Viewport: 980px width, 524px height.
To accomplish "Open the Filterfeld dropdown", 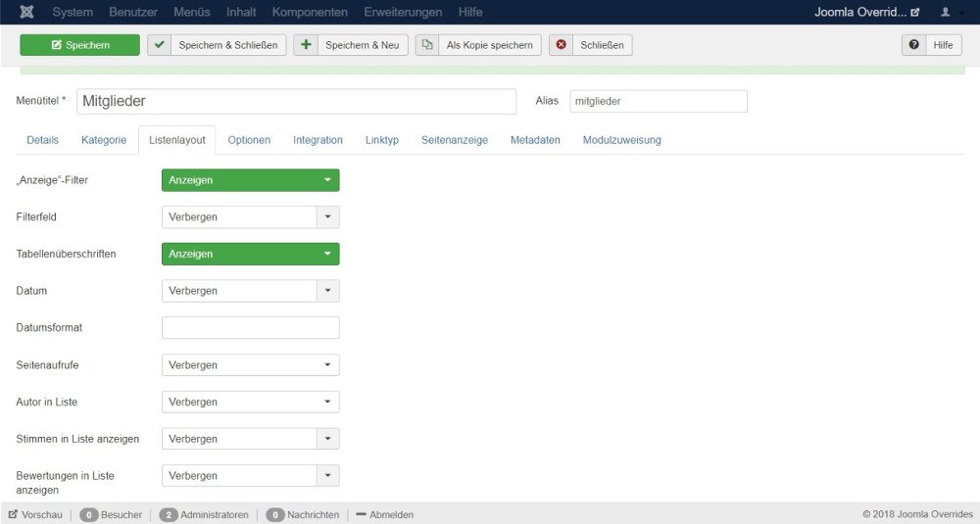I will click(x=251, y=216).
